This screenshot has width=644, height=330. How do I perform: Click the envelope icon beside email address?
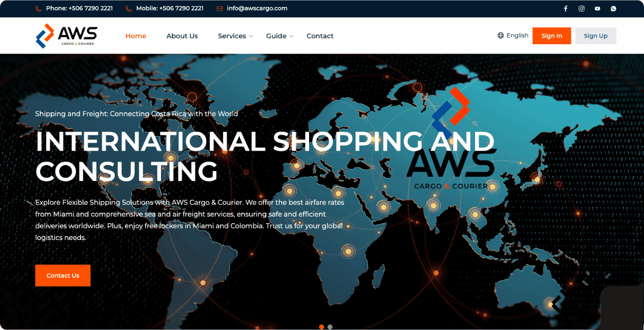pos(220,8)
